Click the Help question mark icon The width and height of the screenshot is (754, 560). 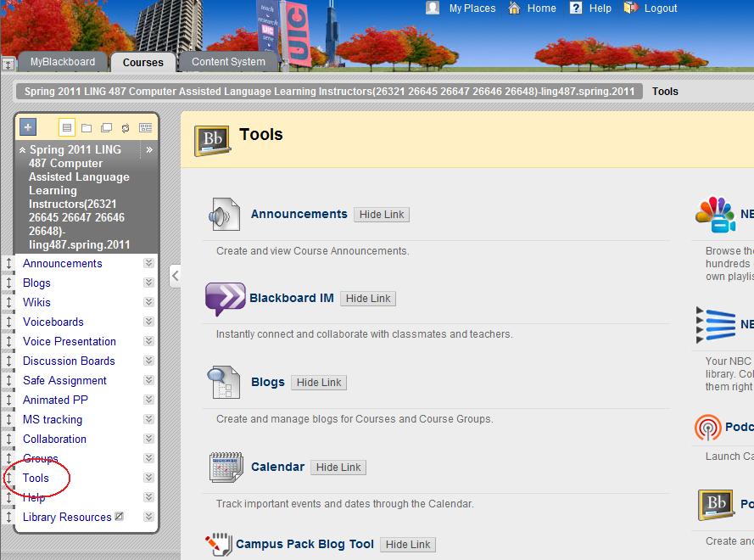click(576, 8)
